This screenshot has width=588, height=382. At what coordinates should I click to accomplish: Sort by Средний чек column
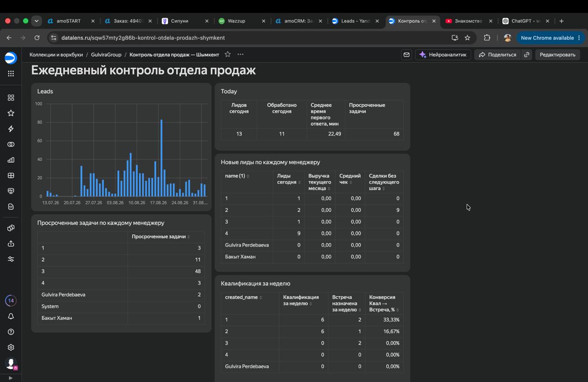(x=350, y=179)
